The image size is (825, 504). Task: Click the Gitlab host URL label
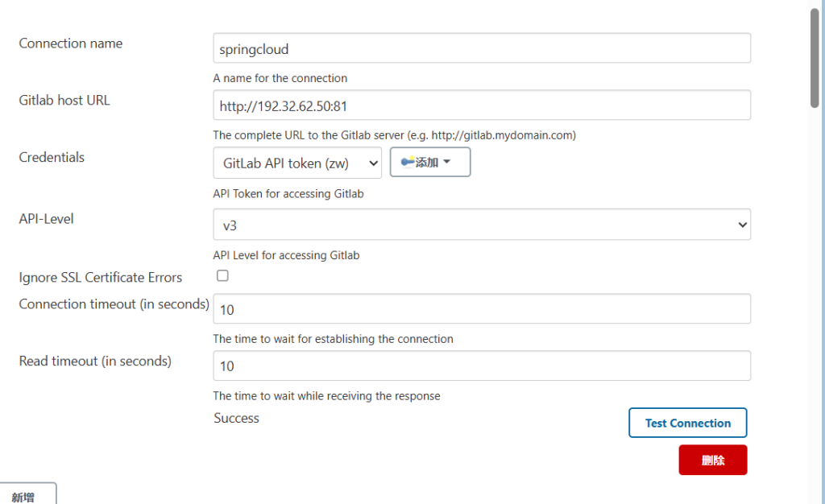(x=64, y=101)
